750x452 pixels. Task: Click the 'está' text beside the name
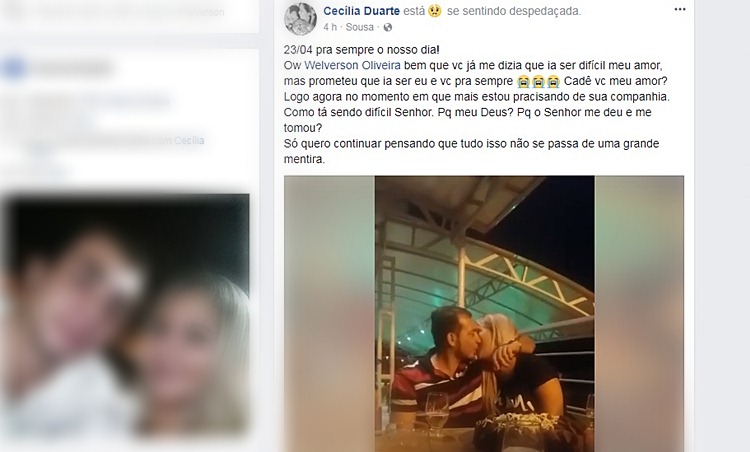[414, 11]
